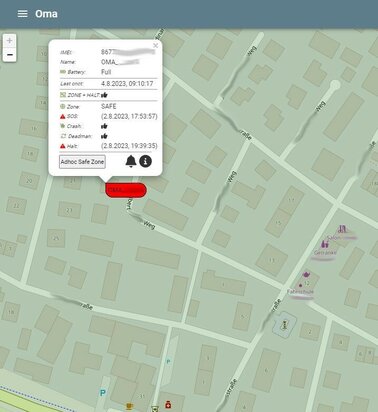Zoom out the map with minus button
378x412 pixels.
point(10,55)
